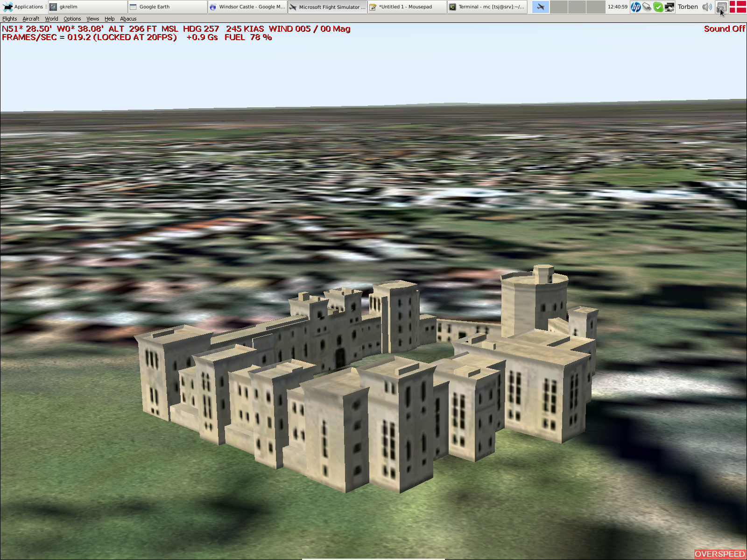Image resolution: width=747 pixels, height=560 pixels.
Task: Click the HP system tray icon
Action: coord(635,7)
